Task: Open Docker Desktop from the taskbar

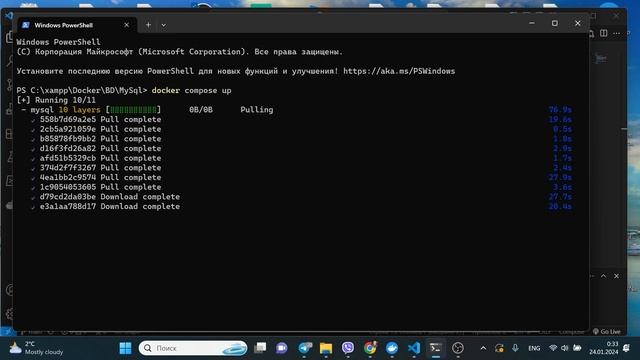Action: [x=392, y=348]
